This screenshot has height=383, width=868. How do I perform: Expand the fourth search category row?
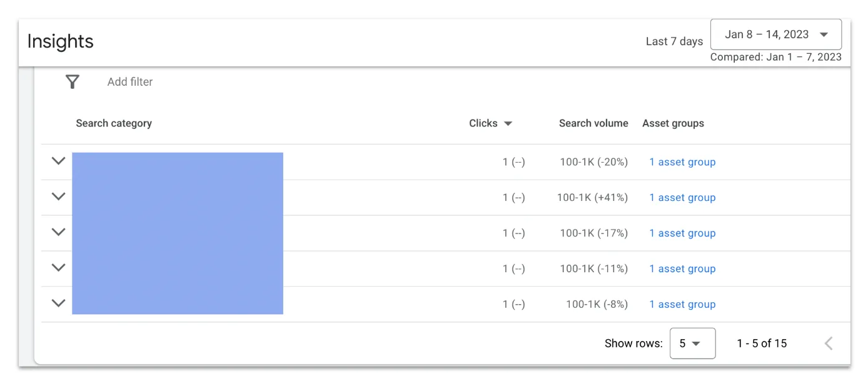coord(58,268)
